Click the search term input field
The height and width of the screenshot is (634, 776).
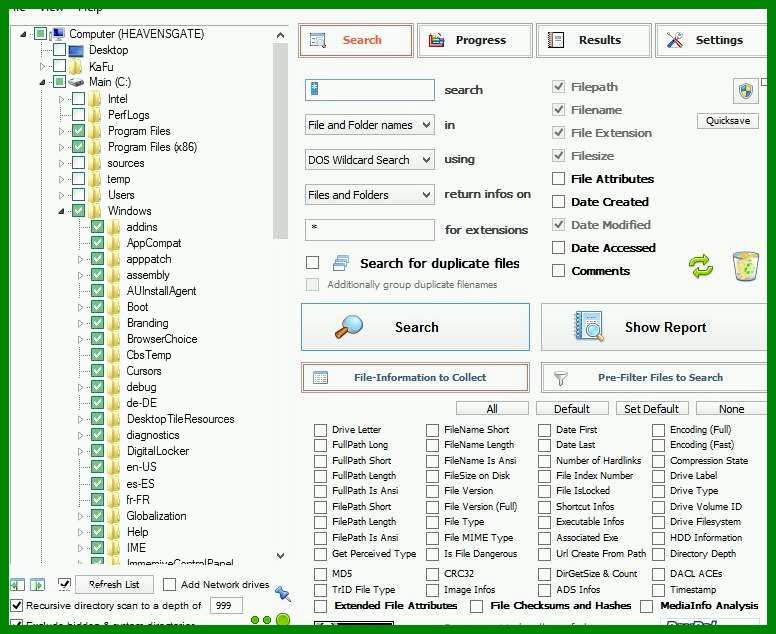coord(370,90)
